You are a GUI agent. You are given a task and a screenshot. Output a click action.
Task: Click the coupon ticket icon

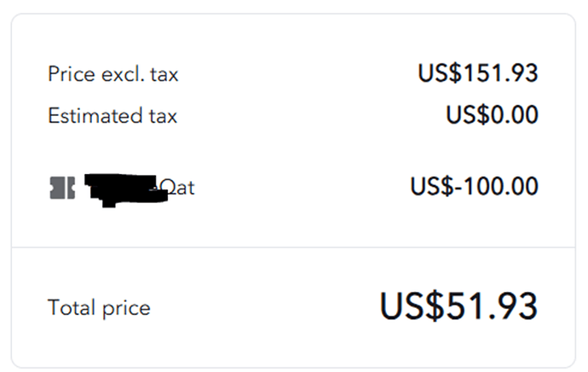62,187
